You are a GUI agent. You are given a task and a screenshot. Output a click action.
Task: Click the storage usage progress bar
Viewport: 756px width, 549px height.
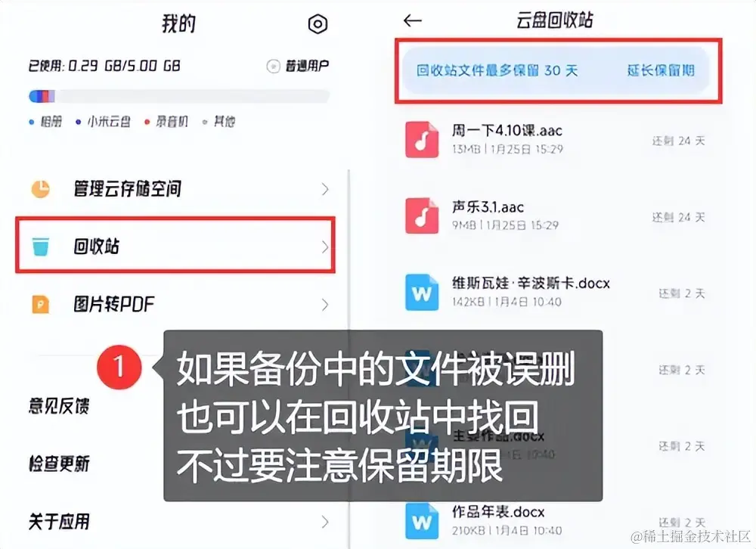click(179, 96)
